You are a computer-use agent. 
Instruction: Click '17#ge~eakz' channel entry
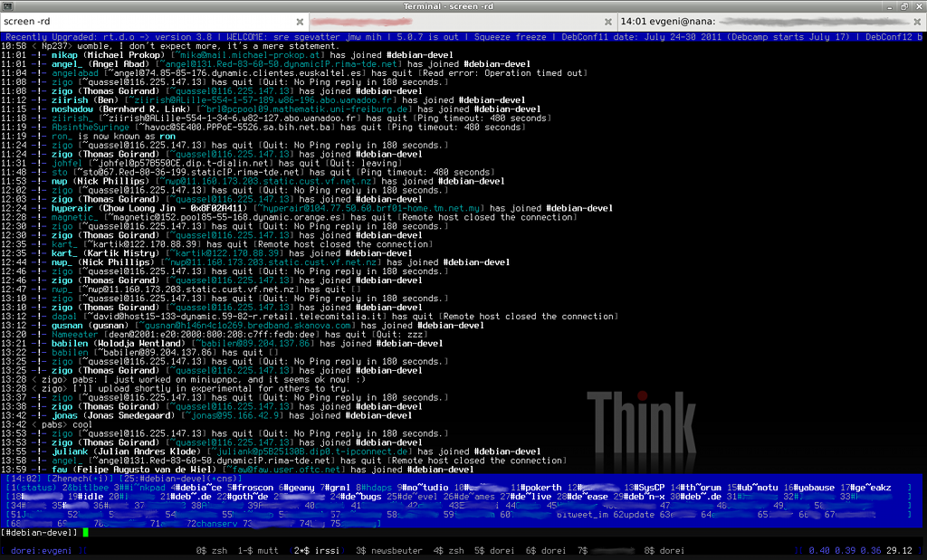point(865,488)
